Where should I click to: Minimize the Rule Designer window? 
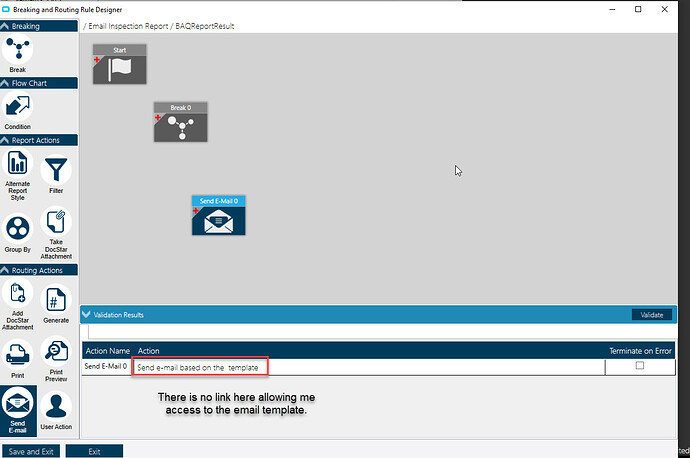(612, 9)
